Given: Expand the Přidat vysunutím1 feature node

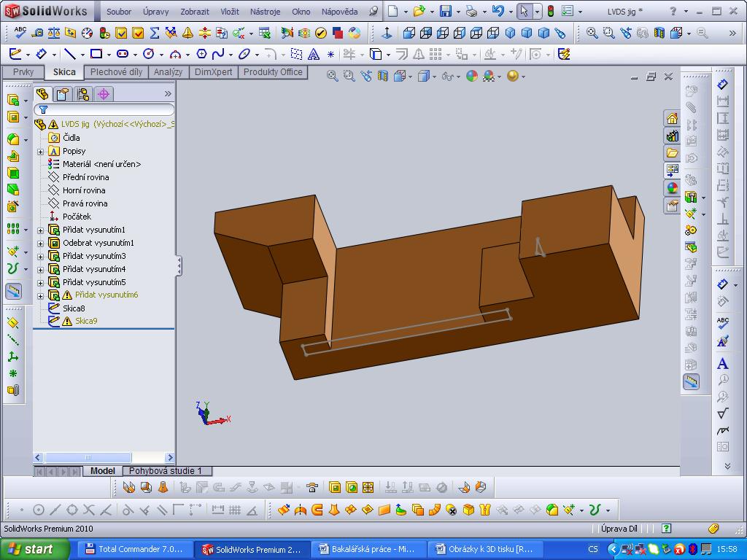Looking at the screenshot, I should [41, 230].
